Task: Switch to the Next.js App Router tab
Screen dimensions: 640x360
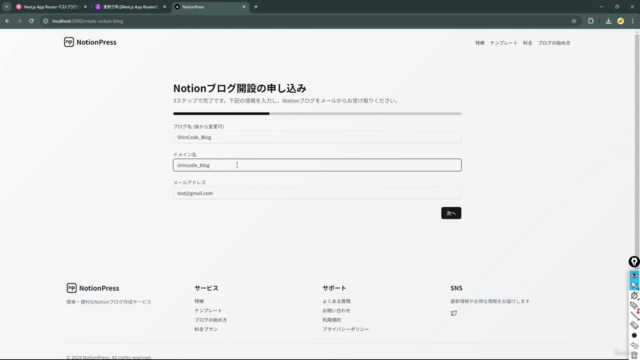Action: tap(51, 7)
